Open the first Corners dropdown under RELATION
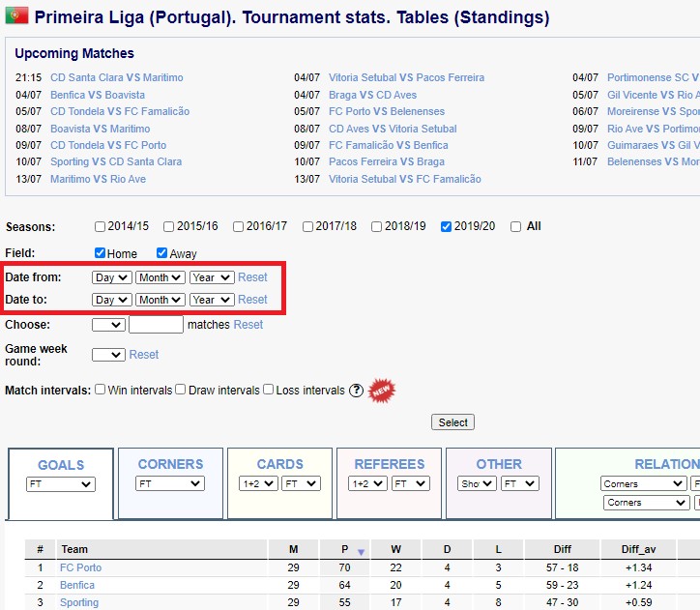700x610 pixels. pos(643,483)
